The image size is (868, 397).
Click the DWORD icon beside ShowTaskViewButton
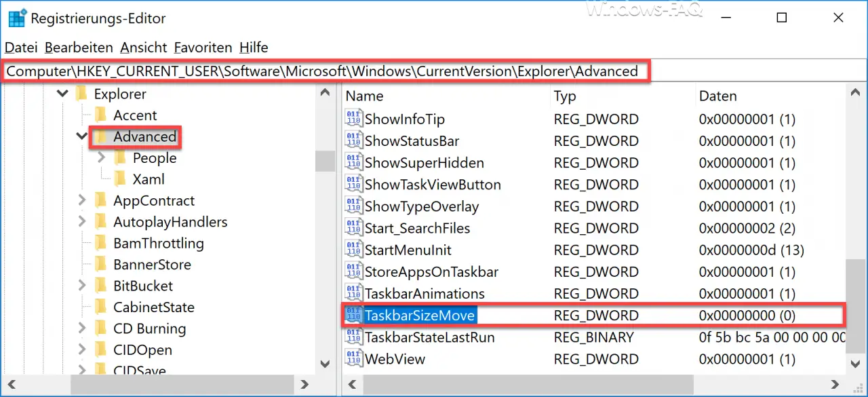[x=354, y=184]
